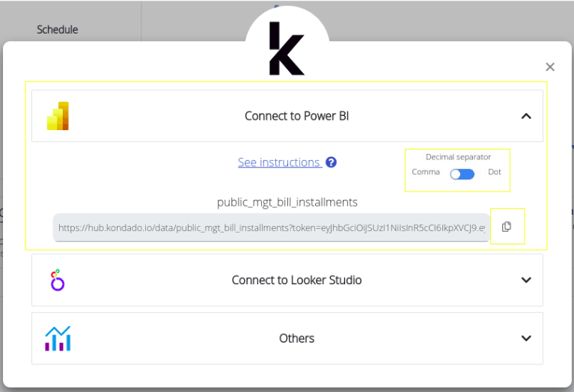The image size is (574, 392).
Task: Collapse the Power BI section using chevron
Action: click(x=526, y=116)
